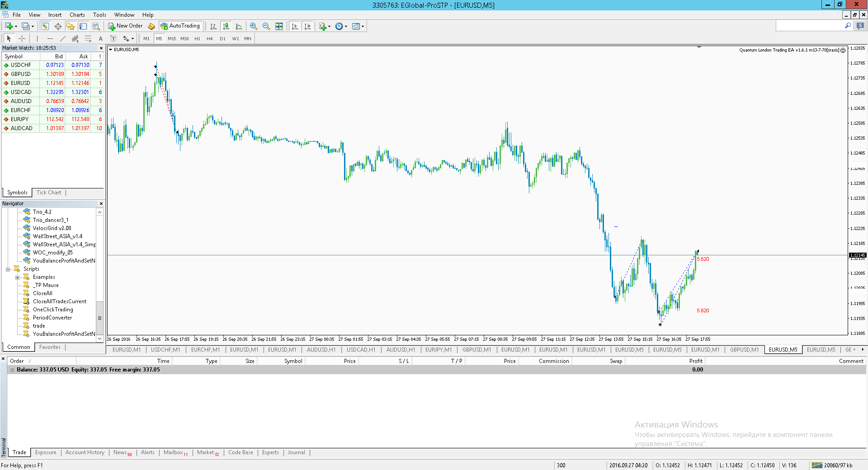Viewport: 868px width, 470px height.
Task: Select the equidistant channel tool
Action: pyautogui.click(x=75, y=38)
